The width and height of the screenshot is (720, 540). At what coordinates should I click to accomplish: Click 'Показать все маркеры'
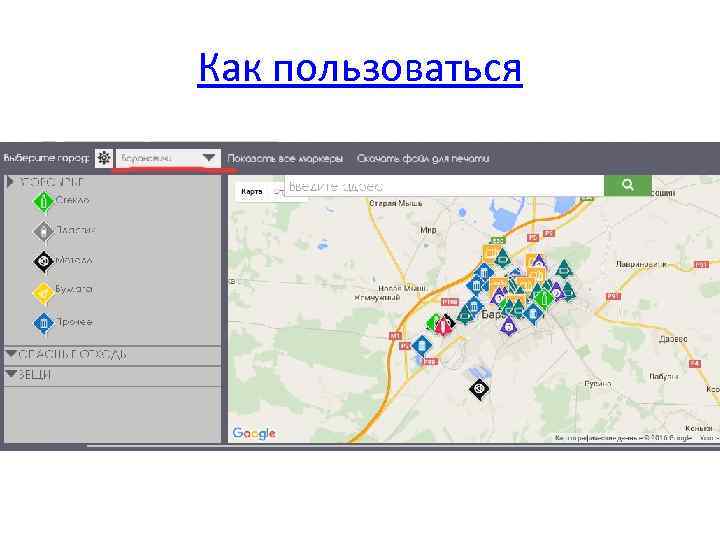point(285,158)
